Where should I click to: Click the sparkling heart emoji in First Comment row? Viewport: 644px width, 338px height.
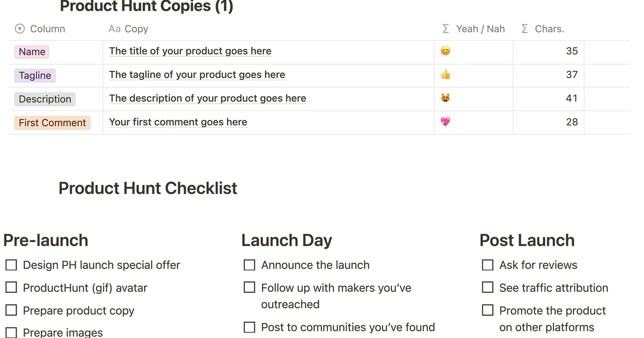coord(445,122)
